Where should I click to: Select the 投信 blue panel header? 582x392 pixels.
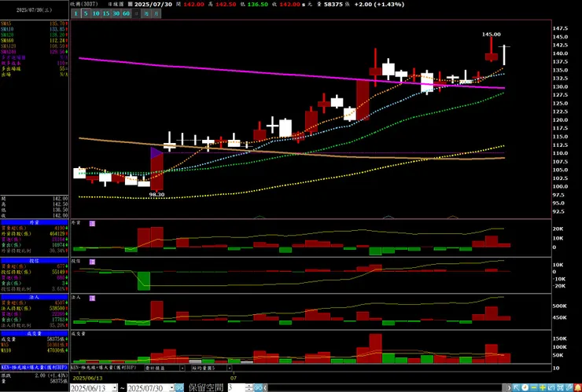[34, 261]
